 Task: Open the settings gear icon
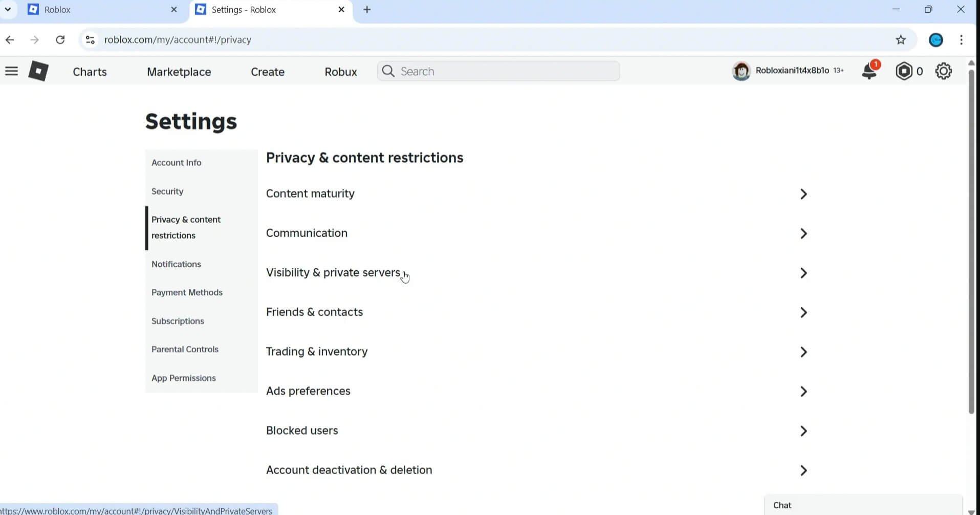point(943,71)
